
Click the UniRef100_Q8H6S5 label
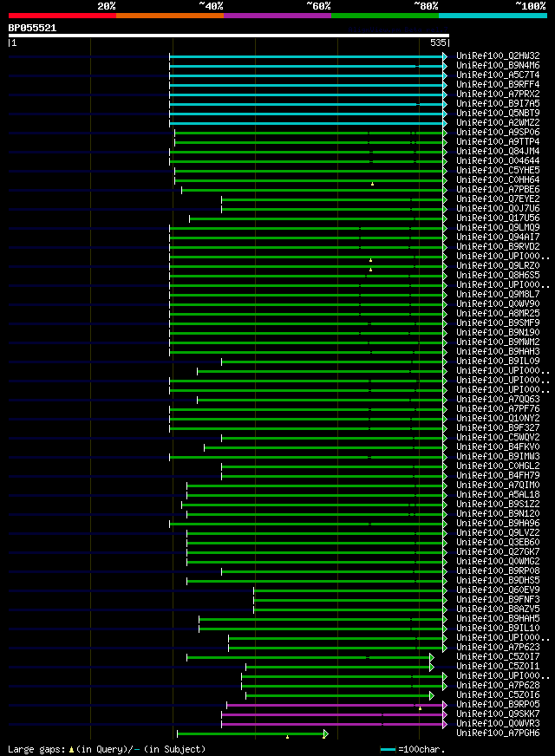point(498,276)
